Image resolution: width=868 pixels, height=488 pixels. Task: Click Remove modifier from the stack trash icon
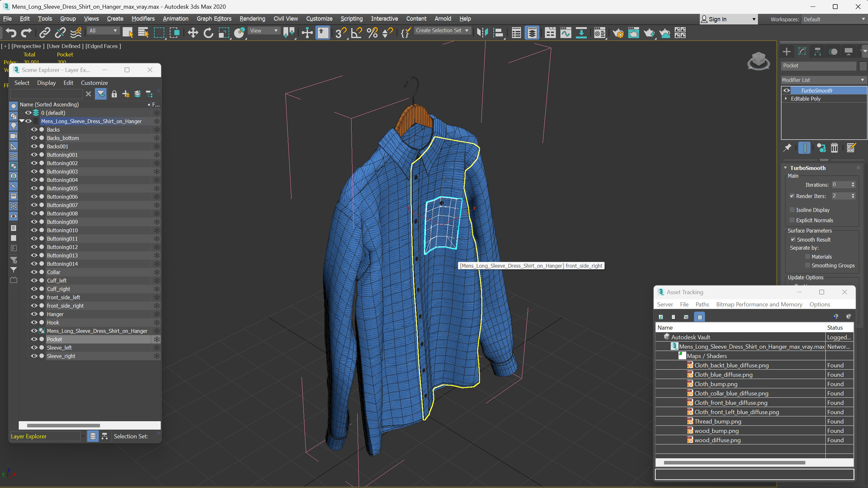tap(834, 148)
